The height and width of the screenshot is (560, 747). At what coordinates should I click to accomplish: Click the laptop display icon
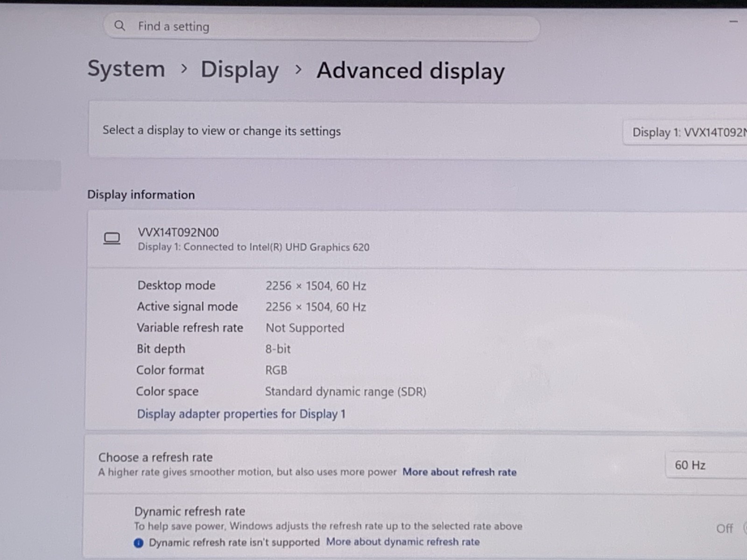click(x=112, y=238)
